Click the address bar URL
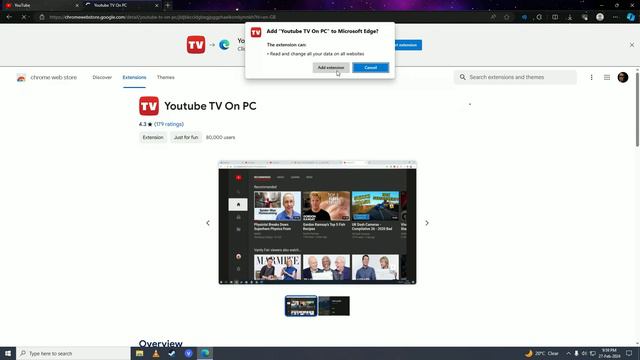The image size is (640, 360). point(162,17)
